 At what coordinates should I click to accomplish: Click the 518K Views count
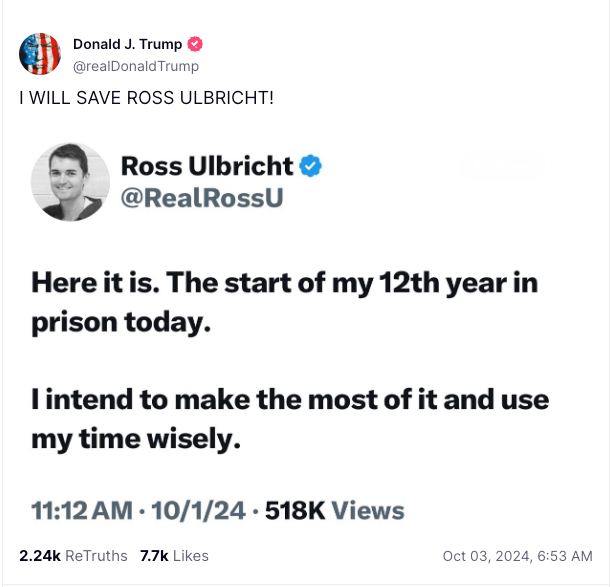point(333,511)
